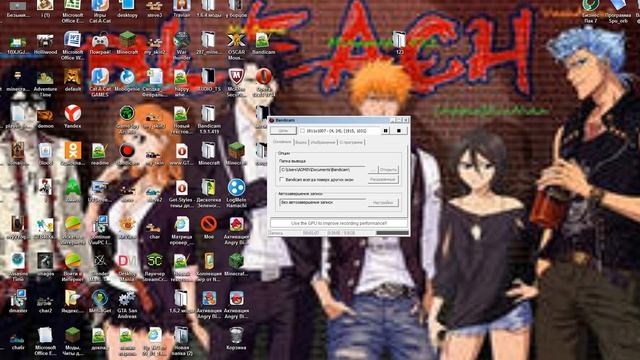The image size is (640, 360).
Task: Click the Расширенные button
Action: point(383,180)
